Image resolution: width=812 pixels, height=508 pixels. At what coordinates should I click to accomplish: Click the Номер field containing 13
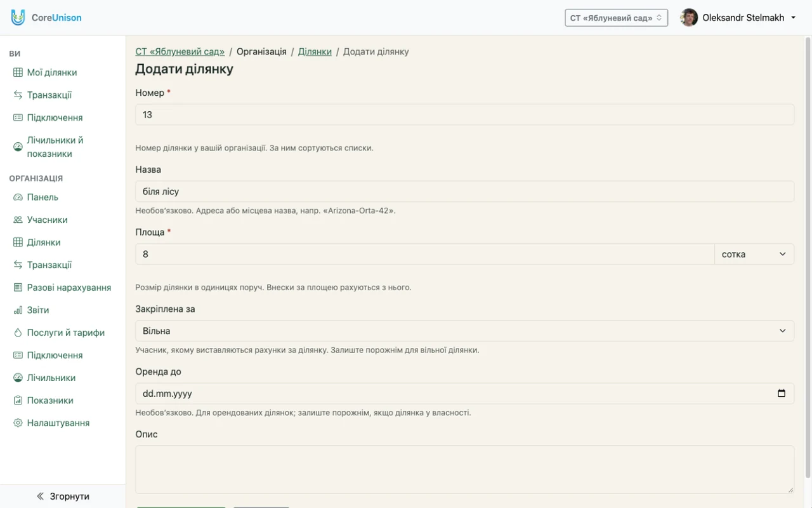pyautogui.click(x=464, y=114)
